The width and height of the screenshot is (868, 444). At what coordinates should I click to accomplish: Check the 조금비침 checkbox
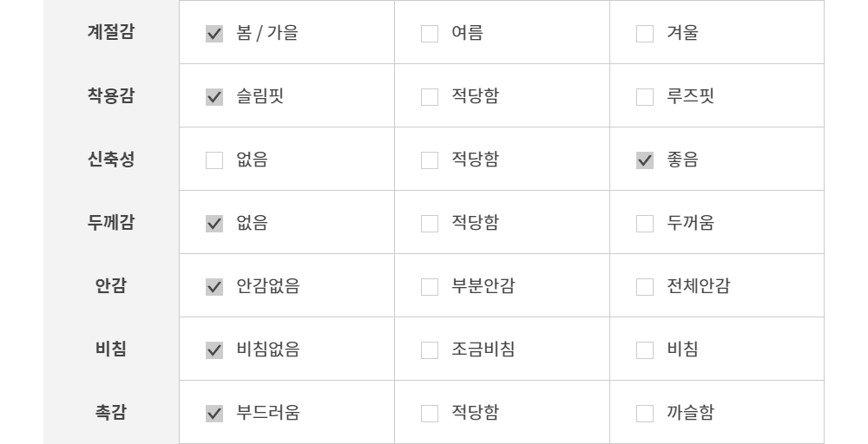(430, 351)
